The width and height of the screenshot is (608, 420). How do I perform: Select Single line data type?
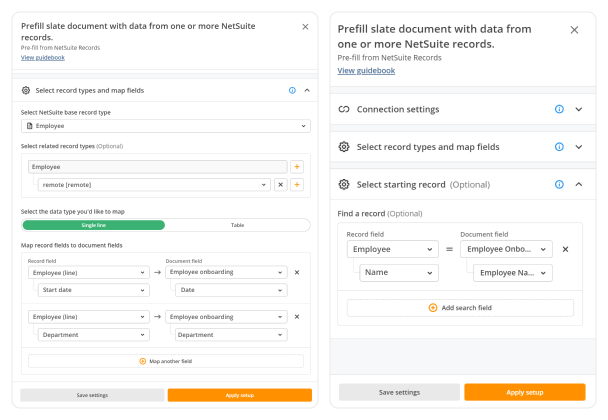[93, 225]
